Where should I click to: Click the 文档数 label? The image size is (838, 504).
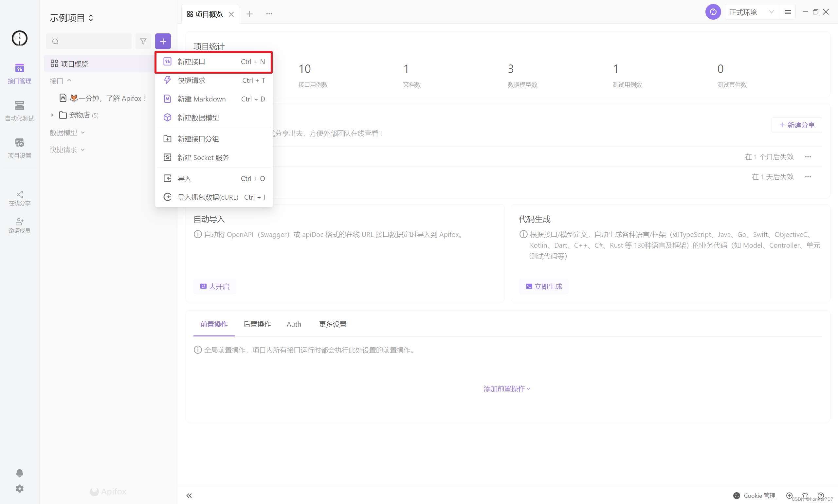coord(412,84)
